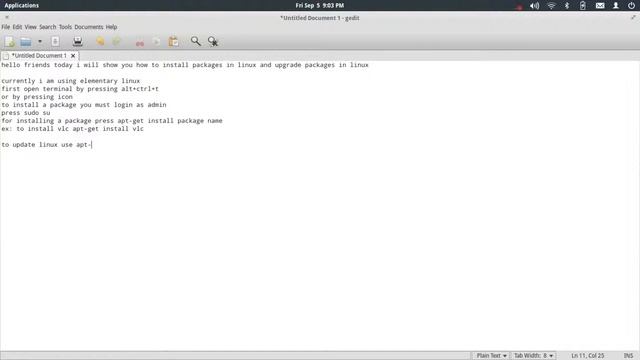640x360 pixels.
Task: Open the Help menu
Action: click(x=111, y=27)
